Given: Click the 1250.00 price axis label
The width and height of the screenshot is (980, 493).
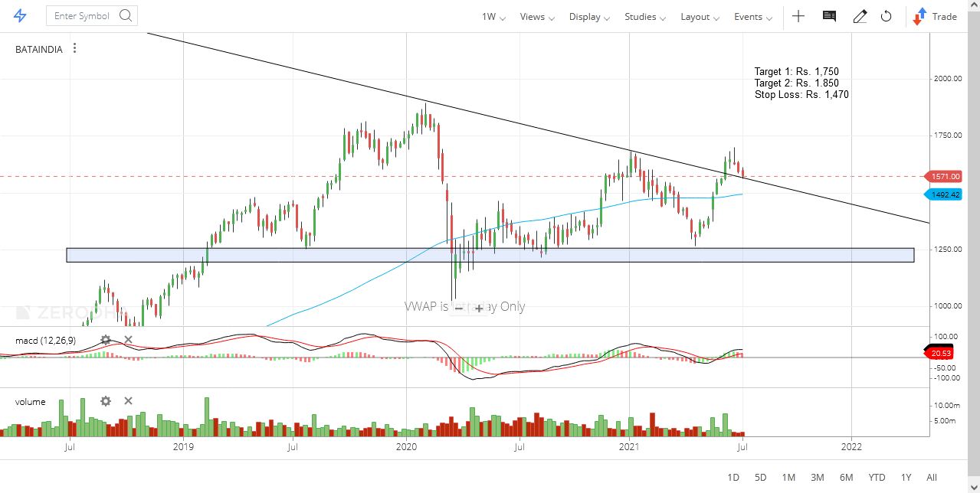Looking at the screenshot, I should point(947,249).
